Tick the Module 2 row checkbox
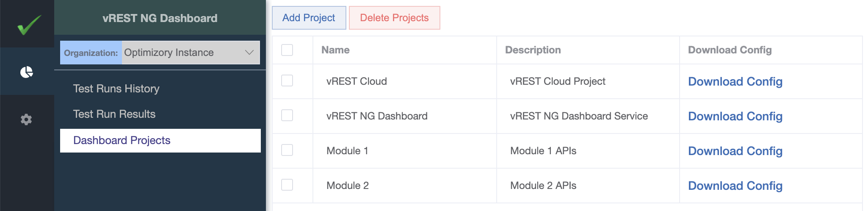The image size is (868, 211). 287,185
